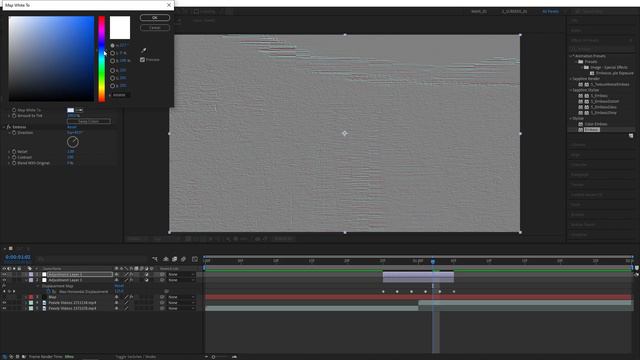
Task: Expand the Amount to Tint property
Action: tap(9, 116)
